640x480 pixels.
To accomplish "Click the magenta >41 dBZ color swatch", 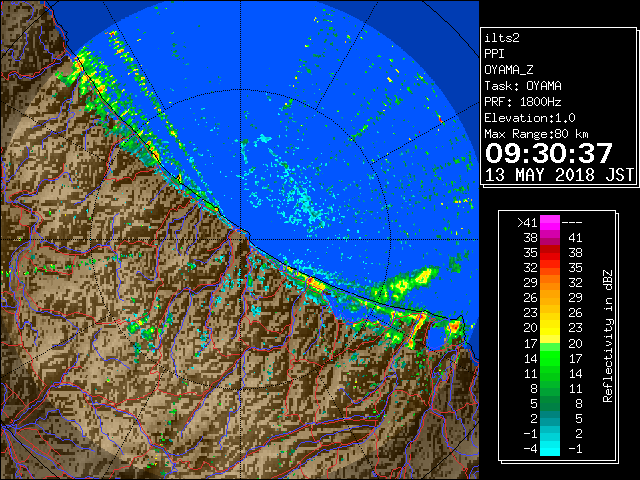I will pos(550,223).
